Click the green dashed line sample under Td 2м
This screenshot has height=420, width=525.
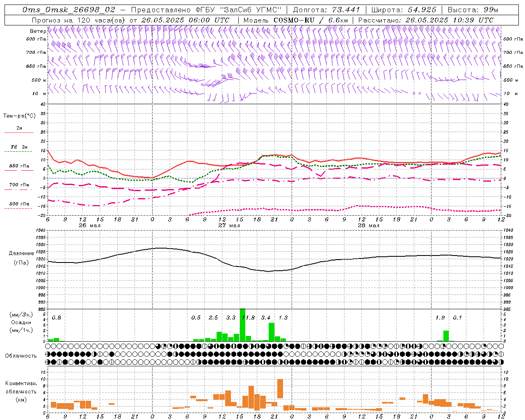coord(18,152)
